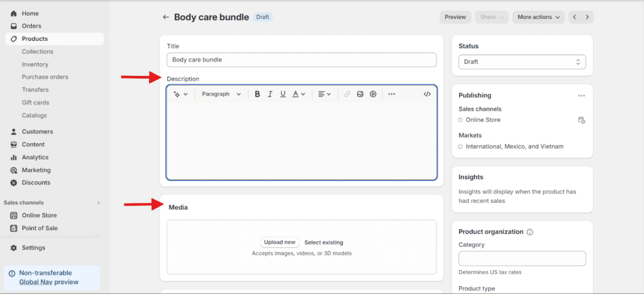This screenshot has height=294, width=644.
Task: Open text color picker in editor
Action: pyautogui.click(x=299, y=94)
